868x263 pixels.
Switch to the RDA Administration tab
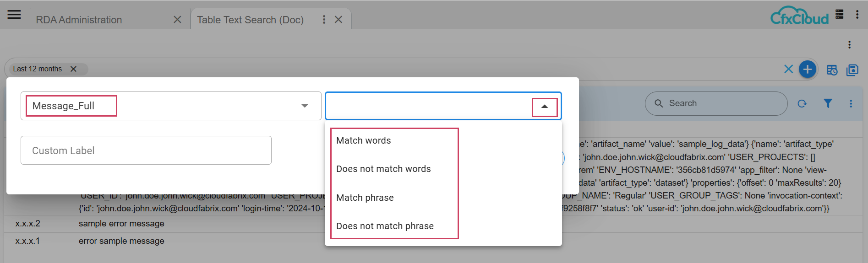click(79, 20)
